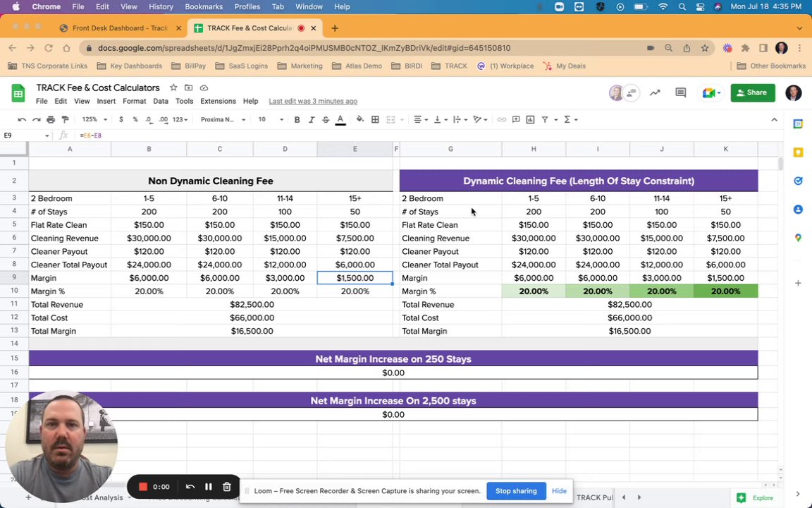The height and width of the screenshot is (508, 812).
Task: Toggle strikethrough formatting
Action: [x=326, y=120]
